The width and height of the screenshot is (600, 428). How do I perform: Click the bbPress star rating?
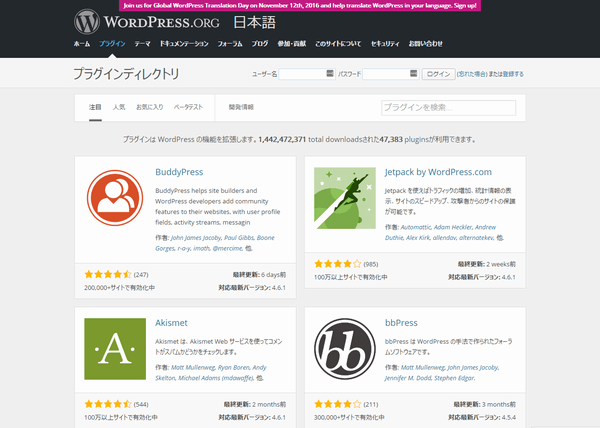[x=338, y=404]
